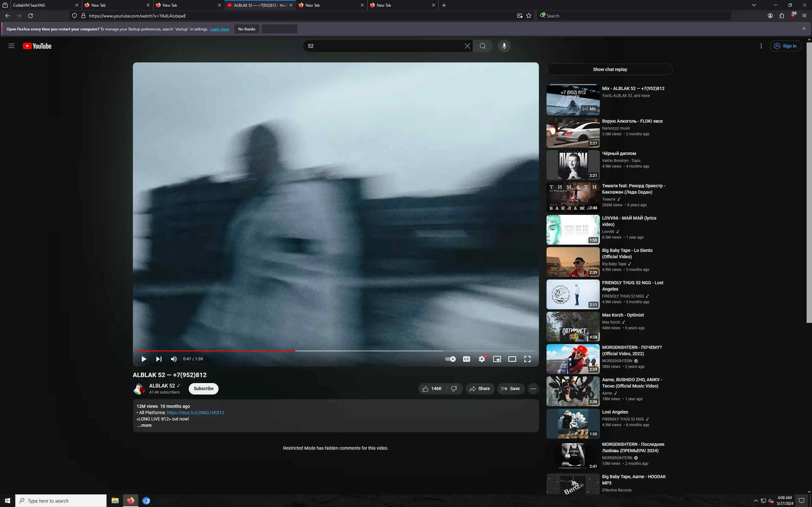
Task: Open the muz.lc/LONGLIVE812 link
Action: [195, 413]
